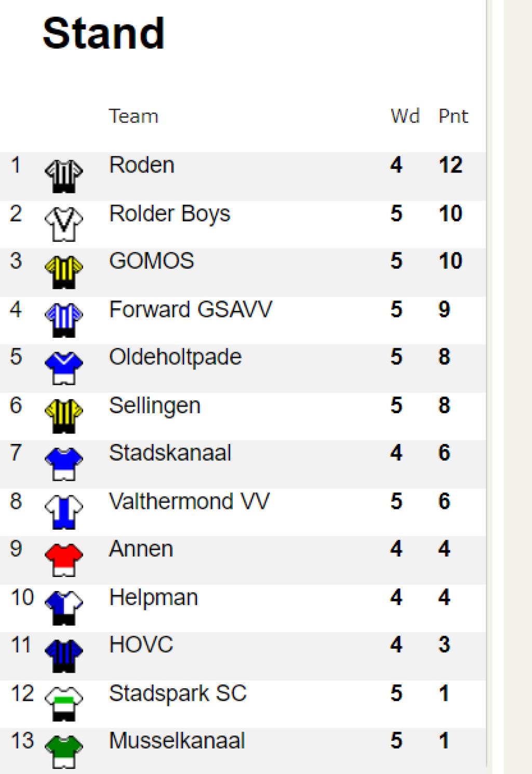
Task: Click Oldeholtpade's blue shirt icon
Action: (x=63, y=368)
